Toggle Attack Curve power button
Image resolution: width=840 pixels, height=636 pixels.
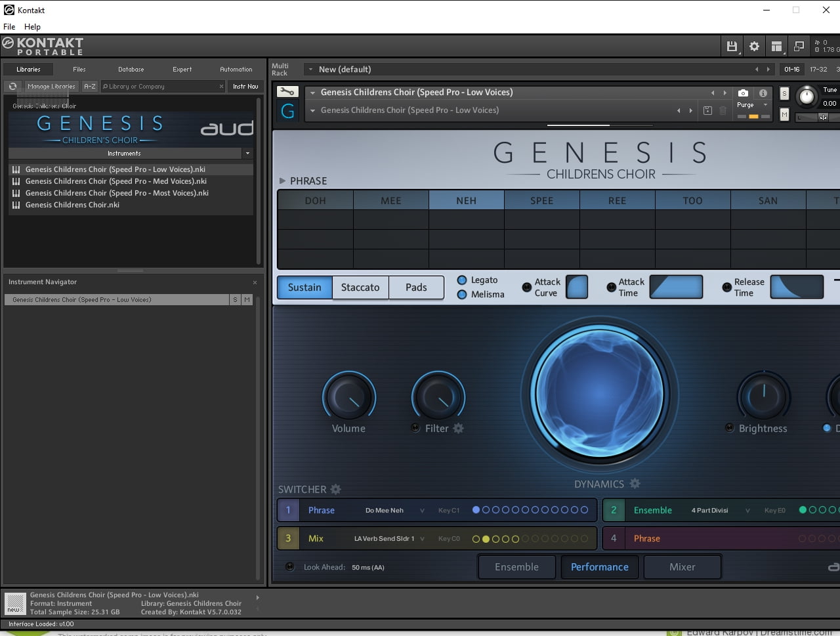[526, 287]
